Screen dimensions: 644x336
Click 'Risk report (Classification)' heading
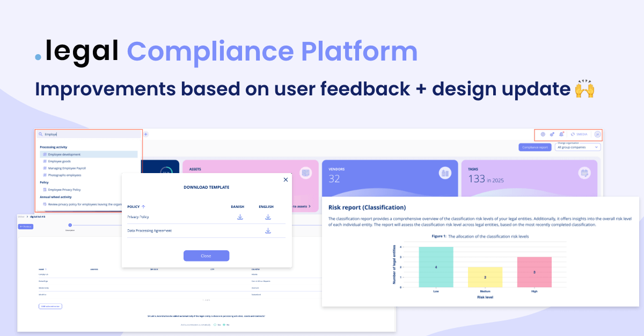coord(367,207)
